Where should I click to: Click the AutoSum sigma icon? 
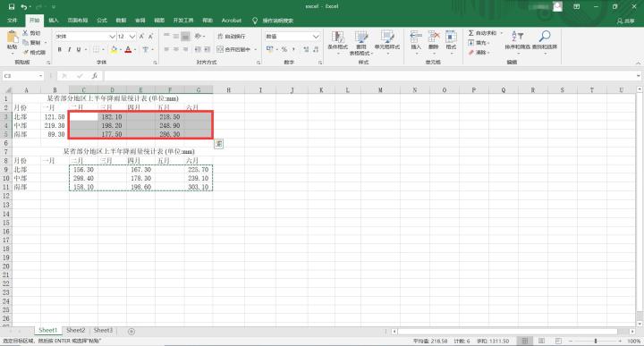tap(471, 33)
